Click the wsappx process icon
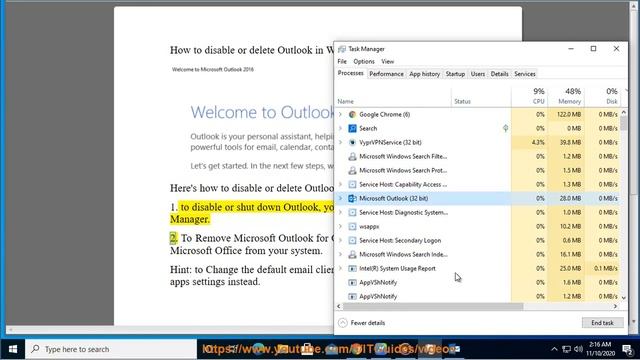 [x=352, y=226]
